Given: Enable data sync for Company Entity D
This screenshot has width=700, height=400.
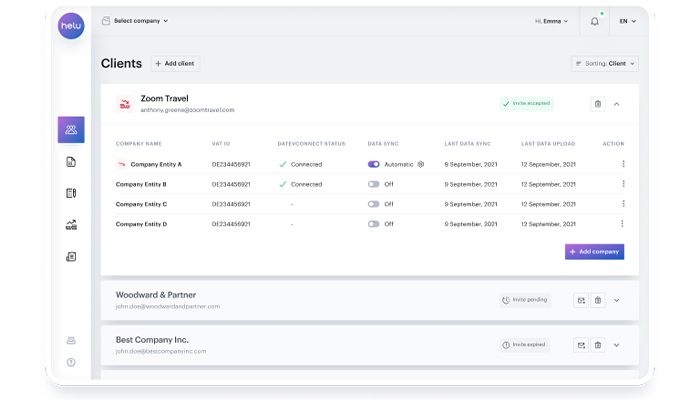Looking at the screenshot, I should click(x=374, y=224).
